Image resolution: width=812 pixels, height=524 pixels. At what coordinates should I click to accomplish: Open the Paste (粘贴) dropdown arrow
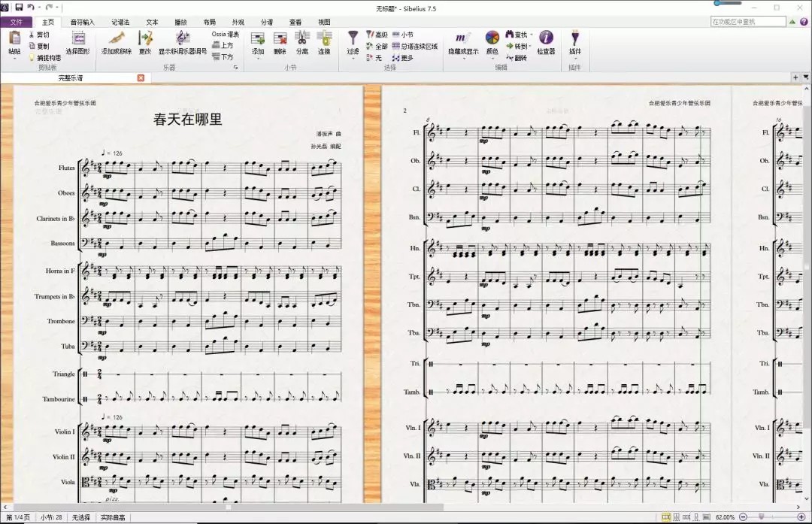14,59
